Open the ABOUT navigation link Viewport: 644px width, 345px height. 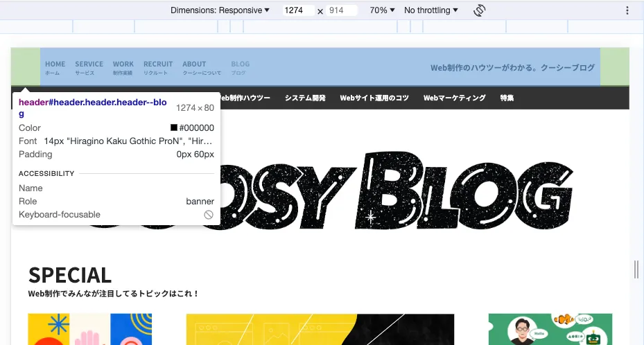201,68
